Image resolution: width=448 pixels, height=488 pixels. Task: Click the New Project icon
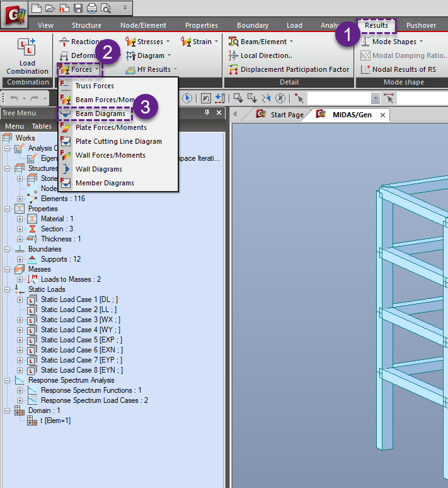point(37,8)
